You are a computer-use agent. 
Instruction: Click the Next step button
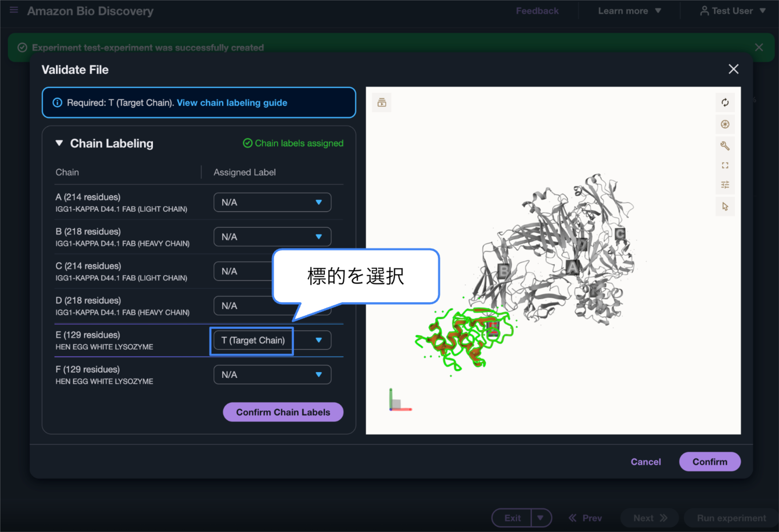pyautogui.click(x=650, y=518)
